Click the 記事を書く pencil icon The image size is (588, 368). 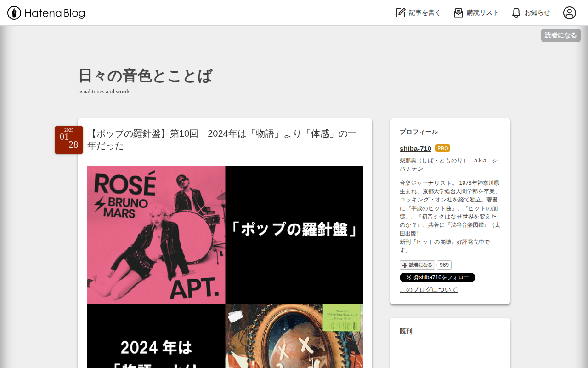point(401,13)
